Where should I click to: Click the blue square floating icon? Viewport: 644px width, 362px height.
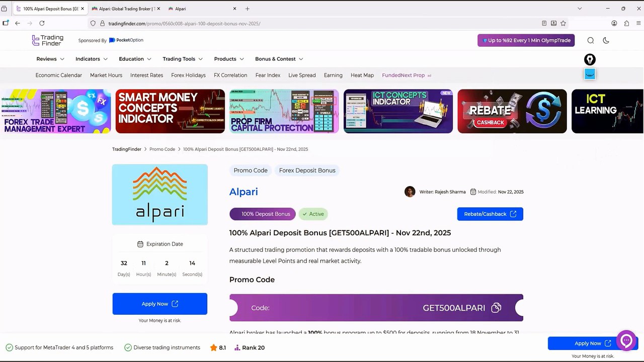pos(590,74)
